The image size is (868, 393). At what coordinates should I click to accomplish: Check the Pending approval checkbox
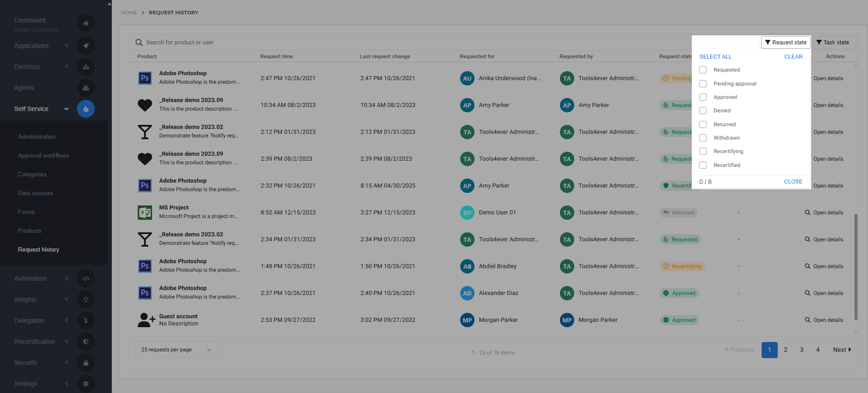703,84
